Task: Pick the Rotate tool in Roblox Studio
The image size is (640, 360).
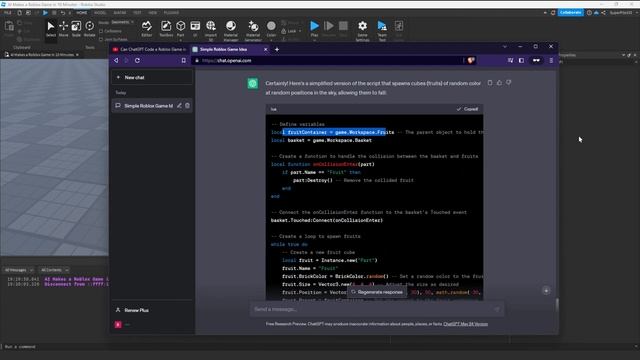Action: click(x=89, y=29)
